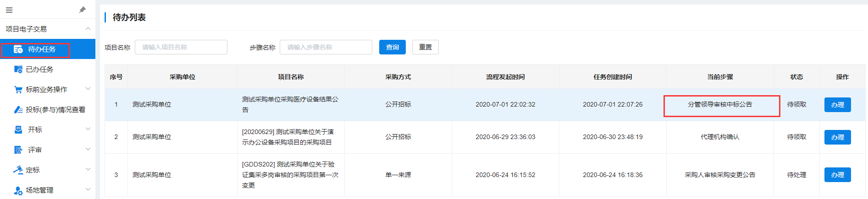Click the 开标 icon in sidebar
The image size is (868, 199).
18,130
